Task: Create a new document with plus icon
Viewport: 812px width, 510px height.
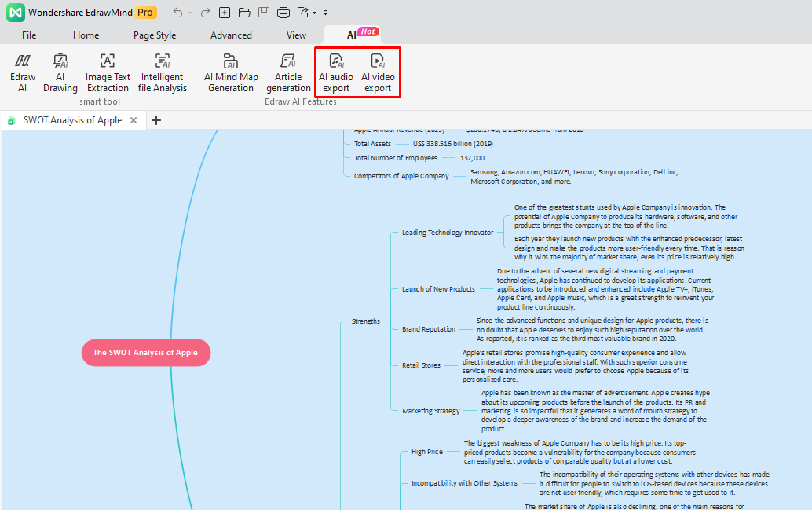Action: pyautogui.click(x=225, y=13)
